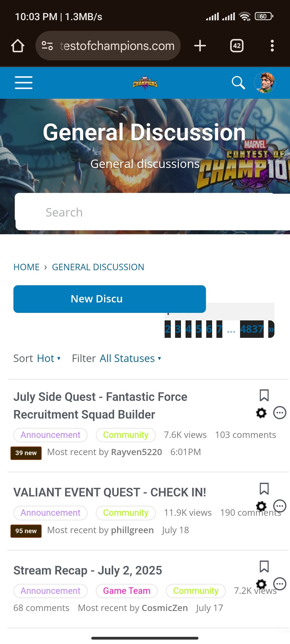Bookmark the Stream Recap July 2 discussion

tap(264, 567)
